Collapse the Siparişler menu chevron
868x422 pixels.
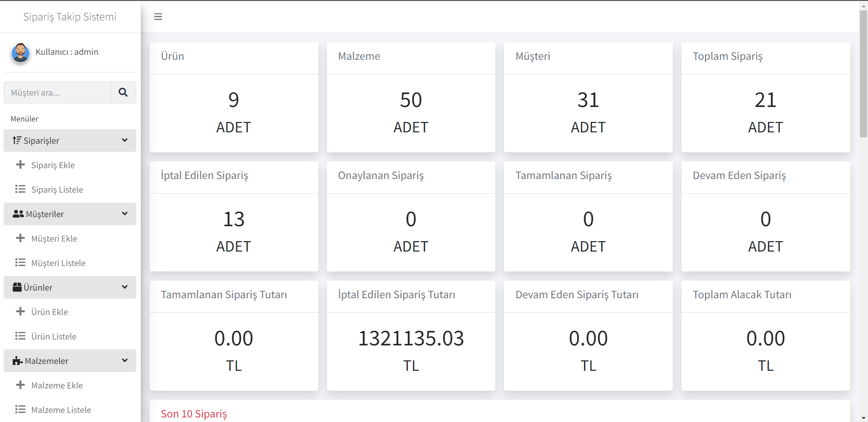[x=125, y=141]
